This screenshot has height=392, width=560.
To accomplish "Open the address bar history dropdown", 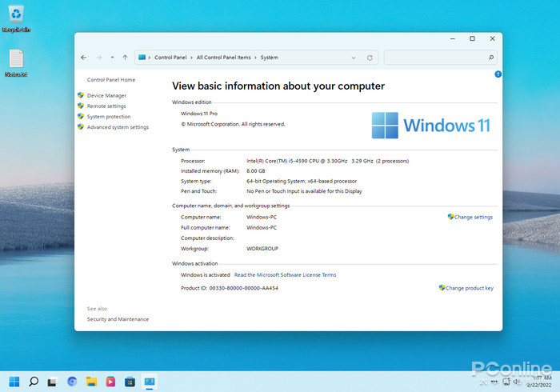I will tap(354, 58).
